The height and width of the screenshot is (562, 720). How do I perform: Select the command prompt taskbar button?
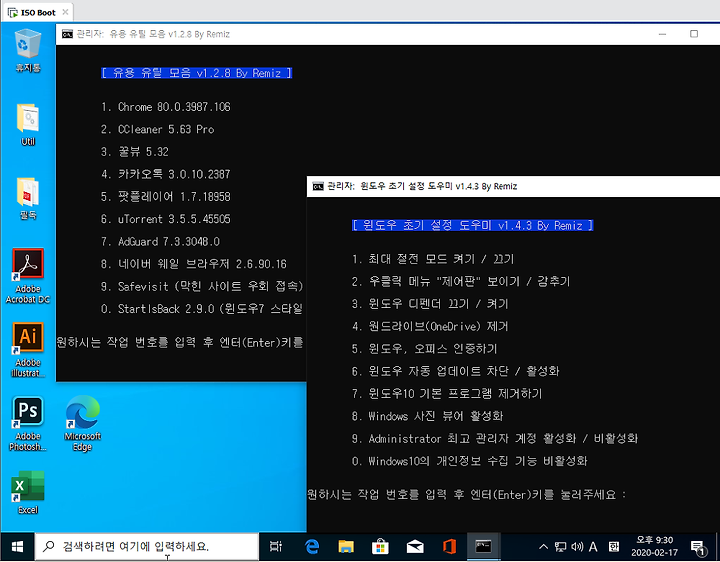point(484,546)
